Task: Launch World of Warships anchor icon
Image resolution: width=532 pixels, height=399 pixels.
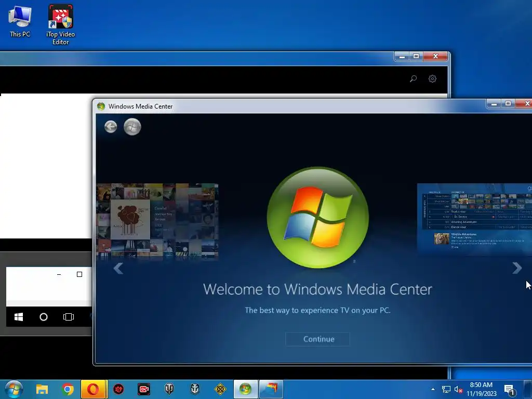Action: (x=194, y=389)
